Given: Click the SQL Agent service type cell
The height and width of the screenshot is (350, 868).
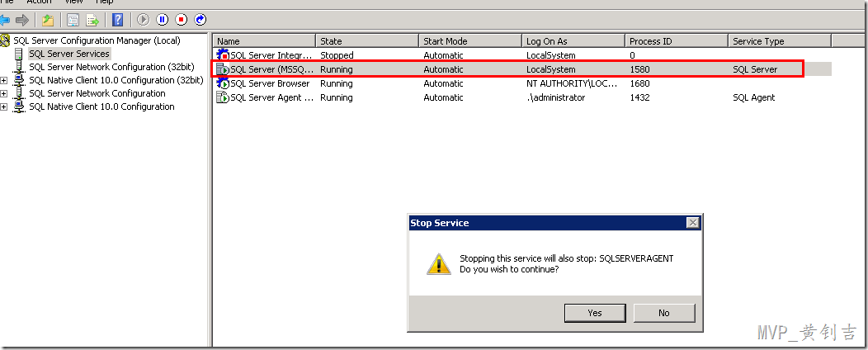Looking at the screenshot, I should click(754, 97).
